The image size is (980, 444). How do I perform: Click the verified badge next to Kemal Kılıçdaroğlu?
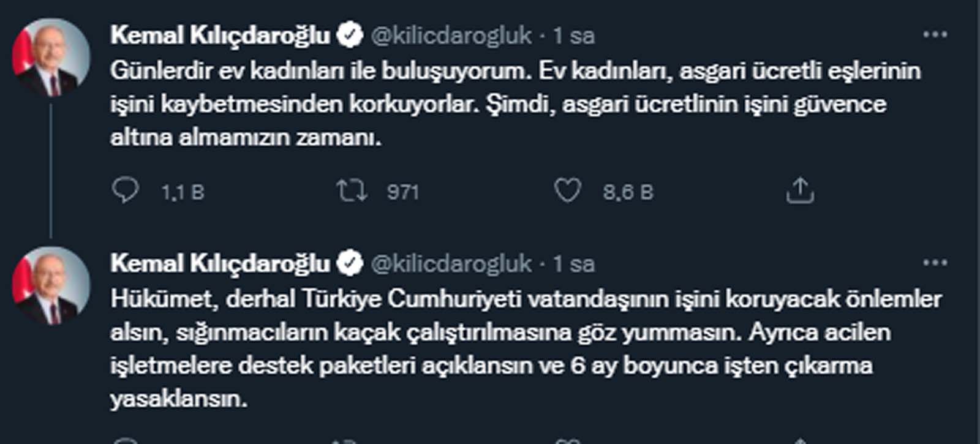coord(349,35)
